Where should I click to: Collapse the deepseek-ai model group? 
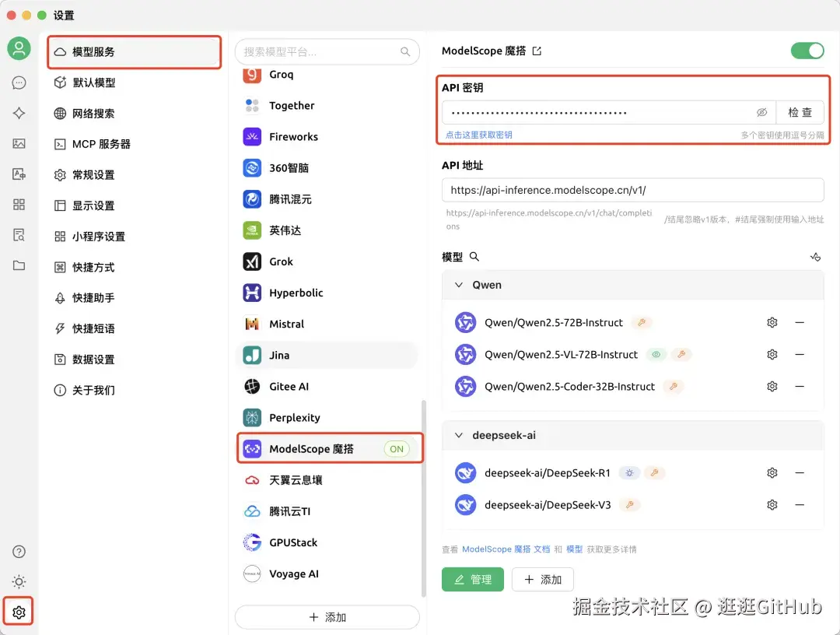click(459, 435)
